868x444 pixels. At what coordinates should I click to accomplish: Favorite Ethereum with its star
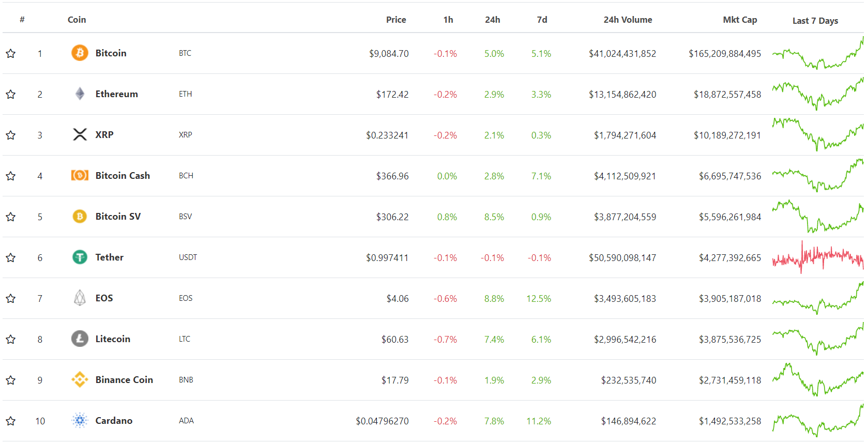[10, 94]
